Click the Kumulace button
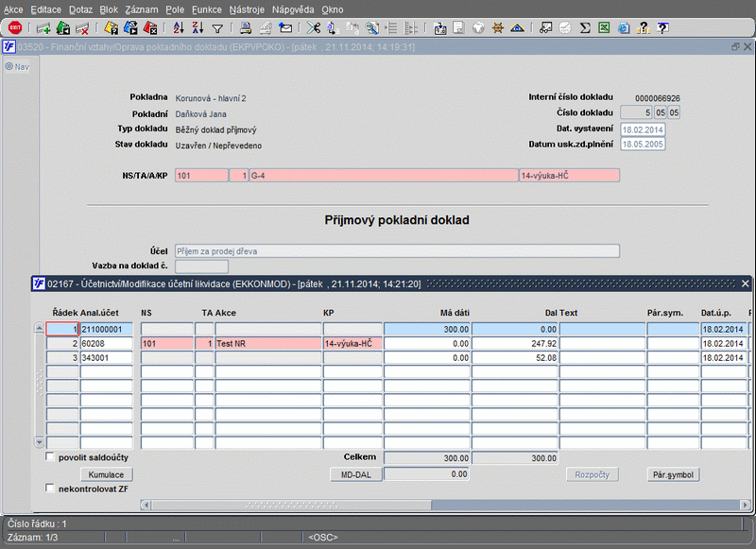Screen dimensions: 756x549 [x=106, y=474]
